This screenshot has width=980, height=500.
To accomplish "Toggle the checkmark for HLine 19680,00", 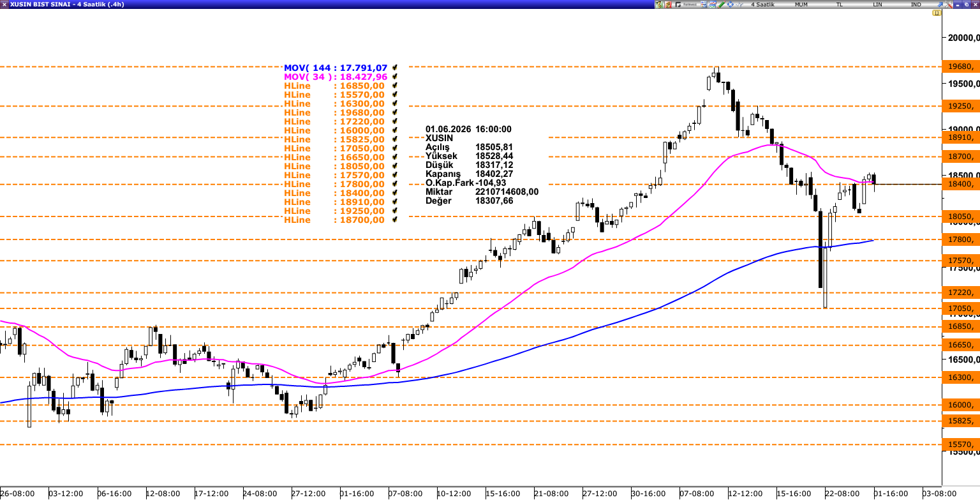I will (396, 112).
